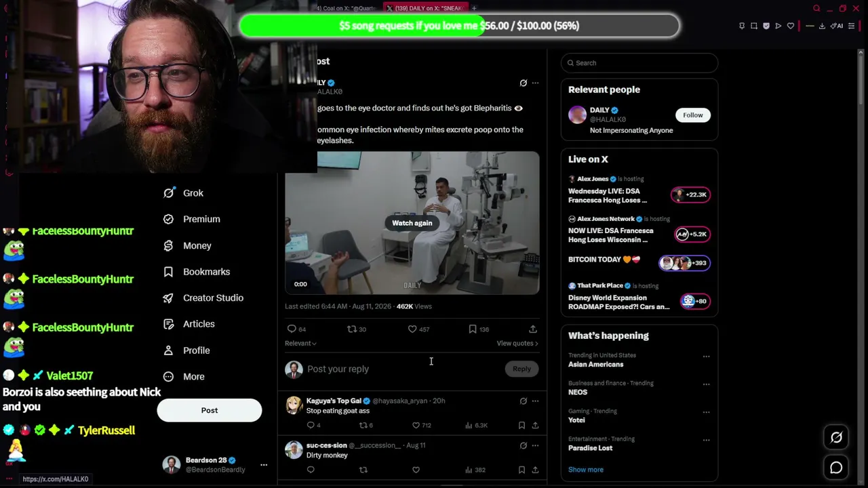The image size is (868, 488).
Task: Like suc-ces-sion's Dirty monkey comment
Action: coord(416,470)
